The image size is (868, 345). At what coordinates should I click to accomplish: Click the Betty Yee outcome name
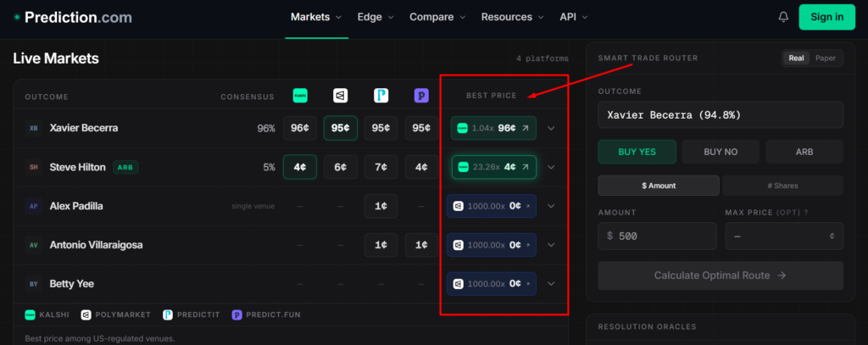pos(72,283)
